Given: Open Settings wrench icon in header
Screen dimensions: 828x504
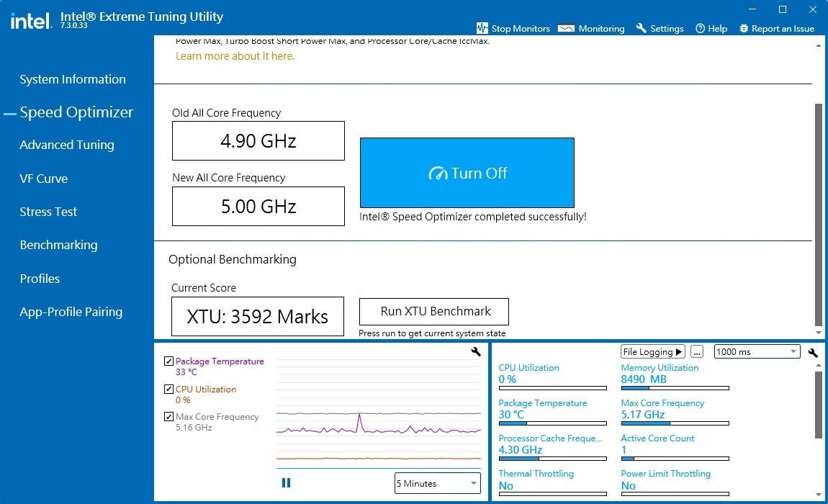Looking at the screenshot, I should pyautogui.click(x=641, y=28).
